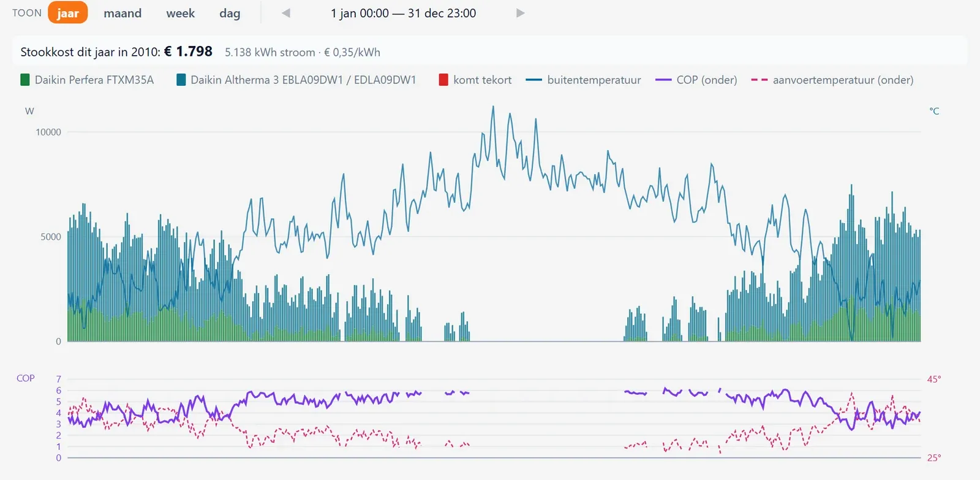This screenshot has width=980, height=480.
Task: Click the COP axis title
Action: [x=26, y=378]
